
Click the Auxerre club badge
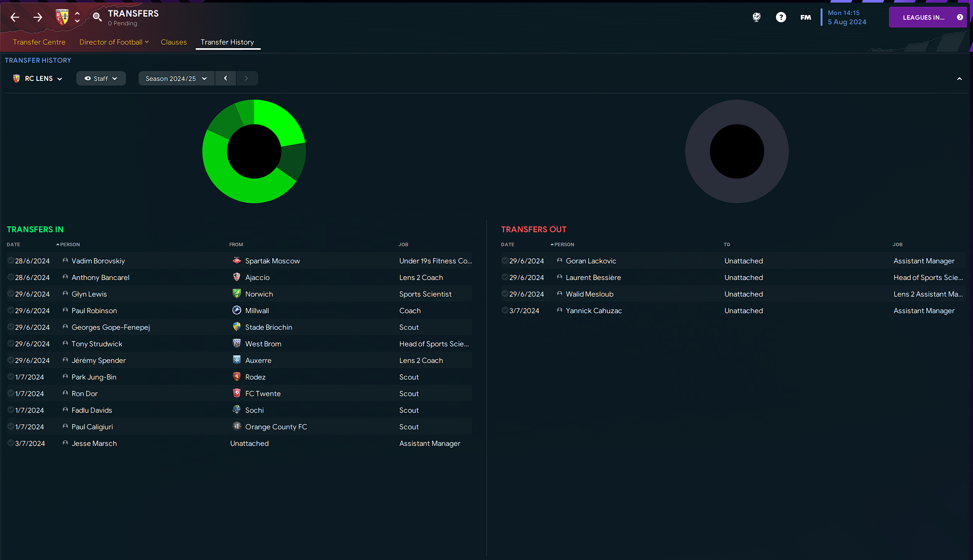pos(237,360)
